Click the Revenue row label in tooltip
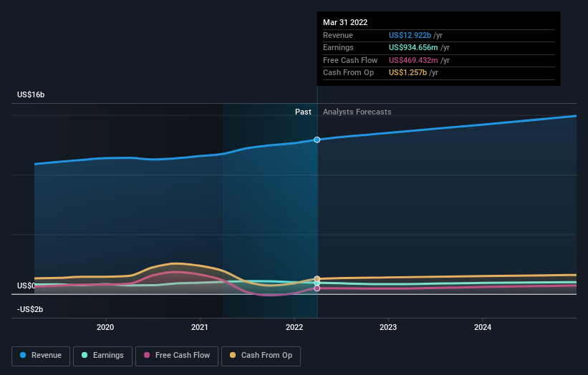The height and width of the screenshot is (375, 588). click(x=338, y=35)
